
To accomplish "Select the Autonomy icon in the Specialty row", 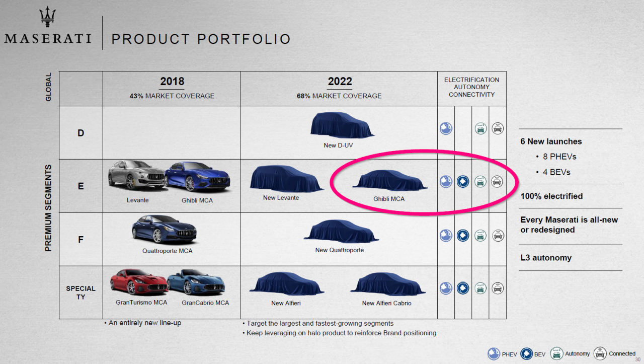I will click(x=480, y=288).
